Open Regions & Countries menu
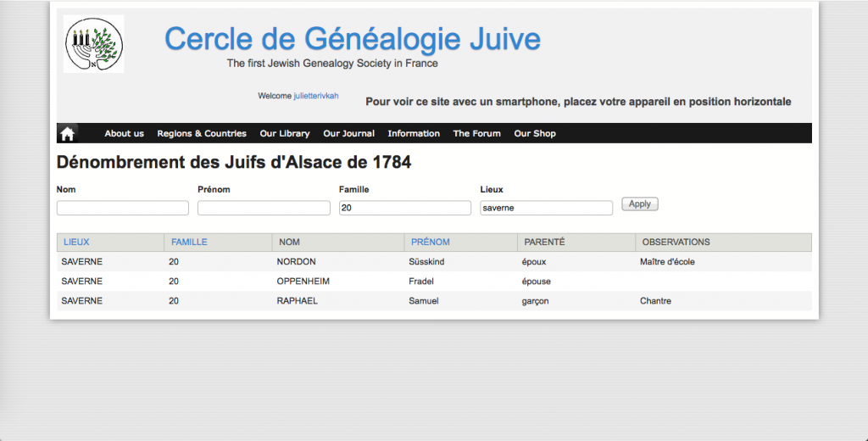 tap(202, 133)
